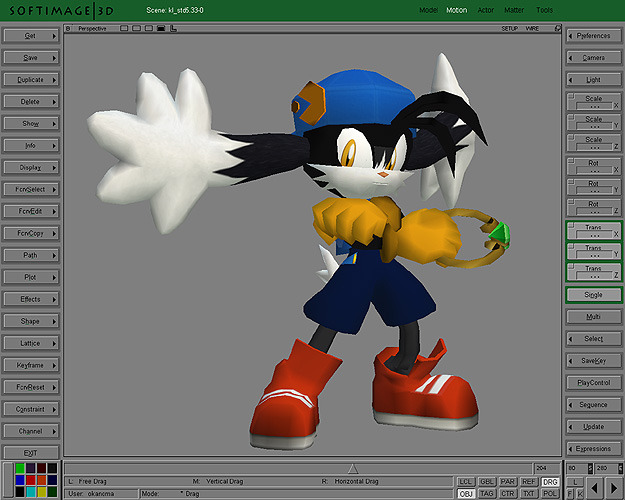Image resolution: width=625 pixels, height=500 pixels.
Task: Toggle the LCL local coordinate button
Action: tap(466, 482)
